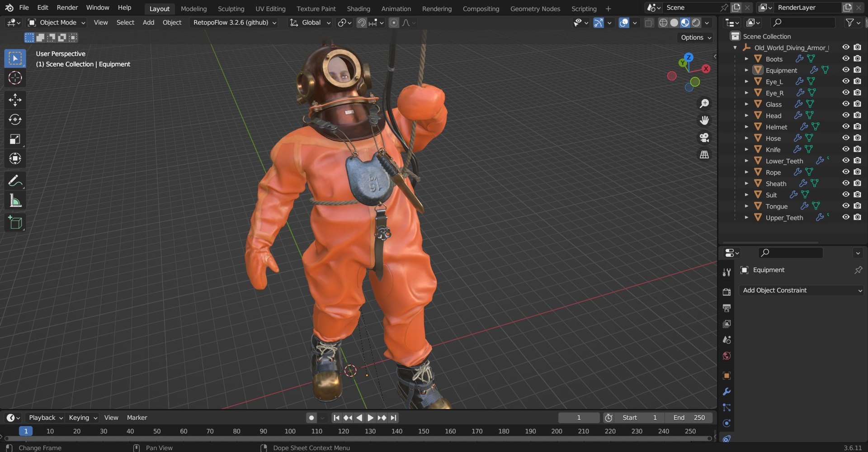
Task: Switch to the Sculpting workspace tab
Action: (231, 9)
